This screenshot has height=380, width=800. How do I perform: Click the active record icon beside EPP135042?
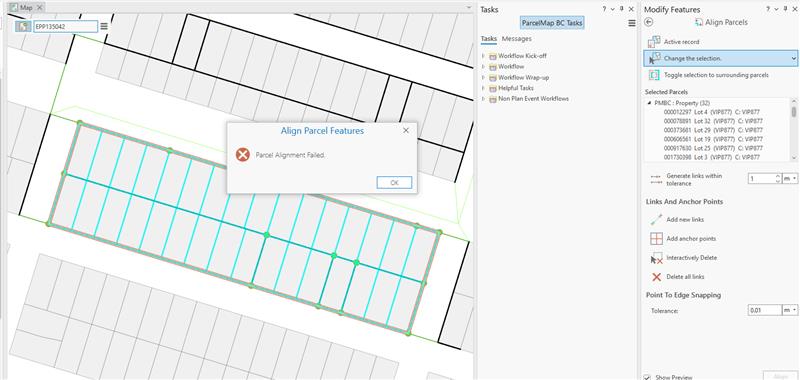click(23, 27)
